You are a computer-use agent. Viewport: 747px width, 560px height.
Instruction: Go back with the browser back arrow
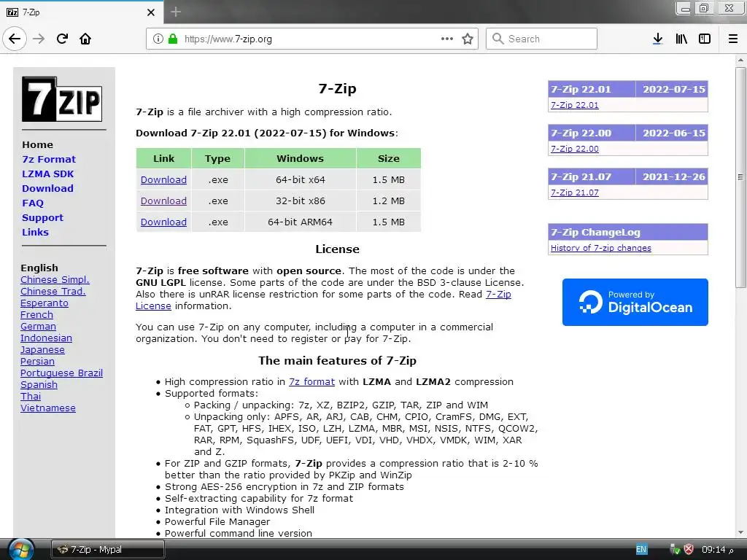pyautogui.click(x=15, y=39)
